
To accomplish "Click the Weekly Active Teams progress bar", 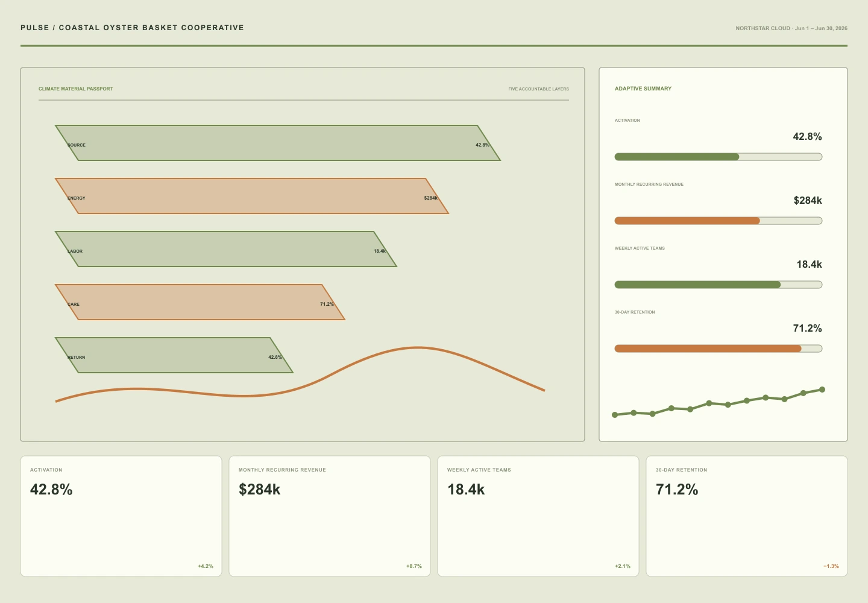I will (x=719, y=285).
